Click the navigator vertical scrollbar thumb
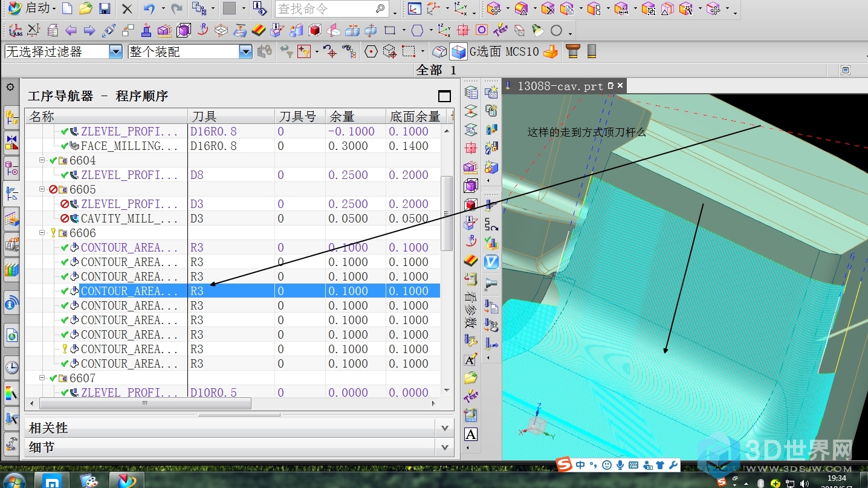The height and width of the screenshot is (488, 868). (447, 213)
